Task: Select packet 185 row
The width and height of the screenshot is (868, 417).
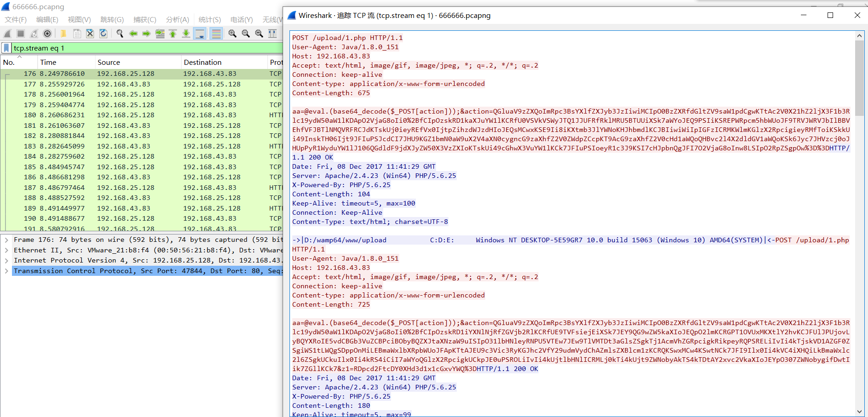Action: tap(142, 167)
